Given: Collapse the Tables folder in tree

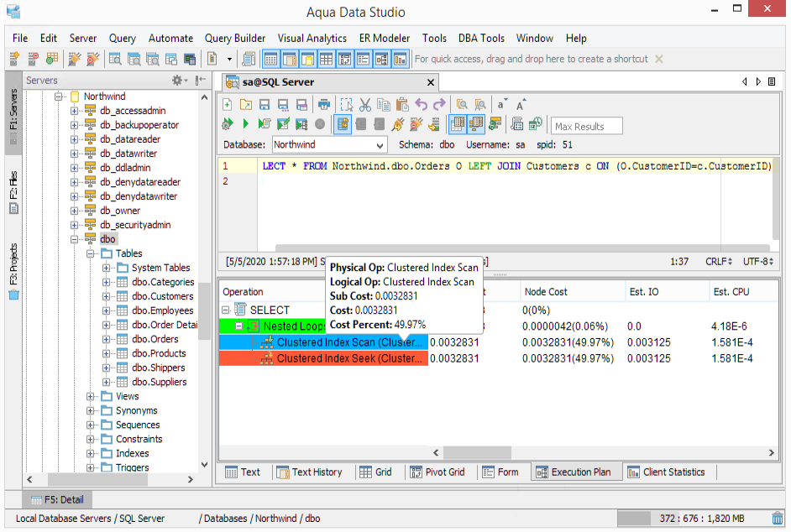Looking at the screenshot, I should coord(92,253).
